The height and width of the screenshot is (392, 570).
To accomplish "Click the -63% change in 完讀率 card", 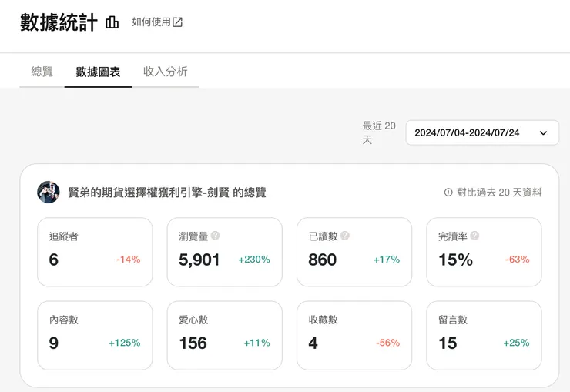I will pos(518,260).
